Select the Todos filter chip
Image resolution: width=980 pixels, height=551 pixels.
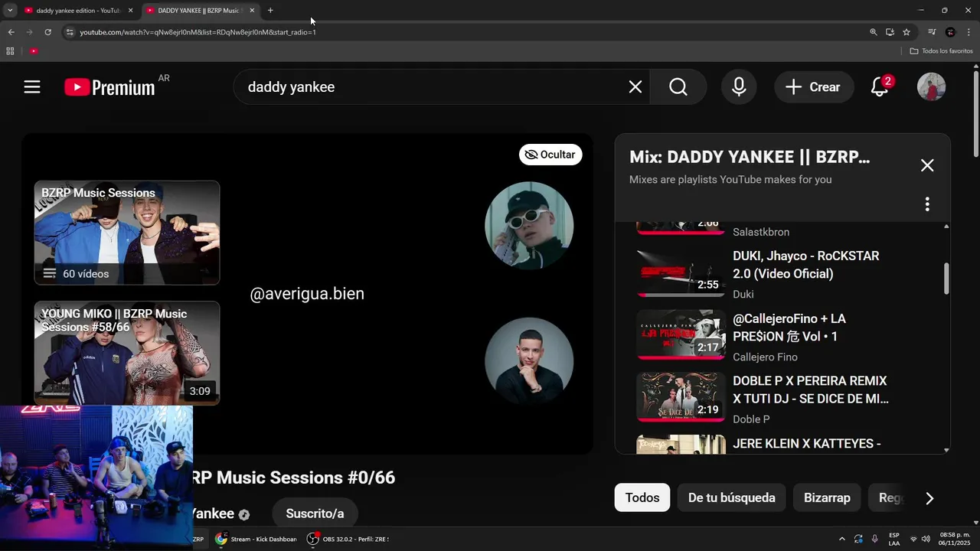pos(642,497)
